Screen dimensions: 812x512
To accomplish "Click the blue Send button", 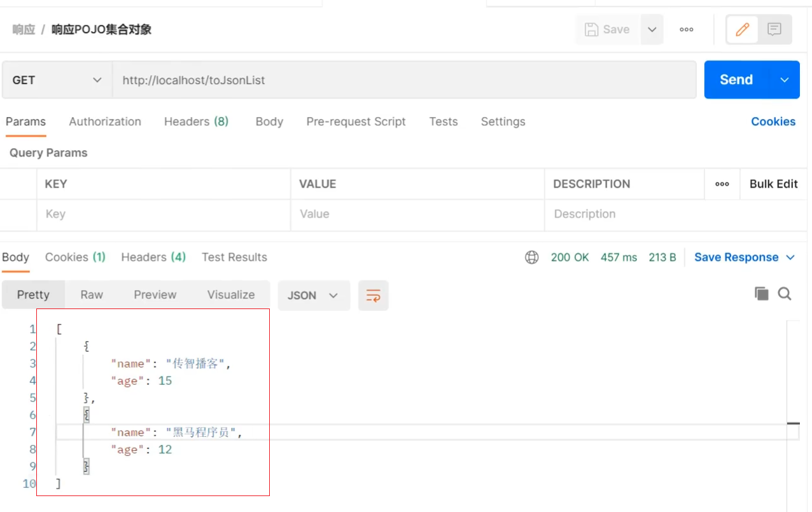I will (x=736, y=80).
